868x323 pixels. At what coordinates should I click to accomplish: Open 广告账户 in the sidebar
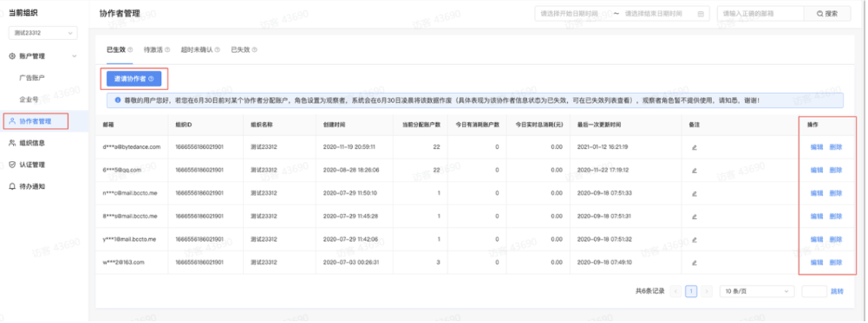click(x=32, y=78)
